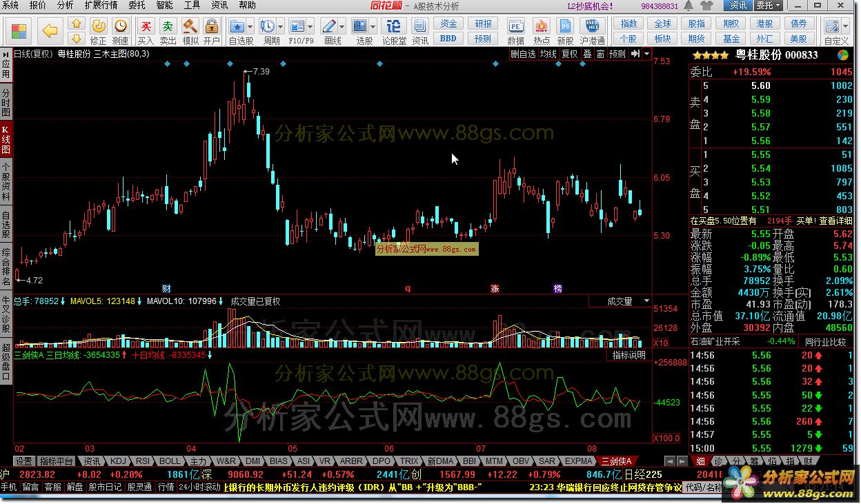This screenshot has height=504, width=861.
Task: Click indicator tabs scroll-left arrow
Action: 668,461
